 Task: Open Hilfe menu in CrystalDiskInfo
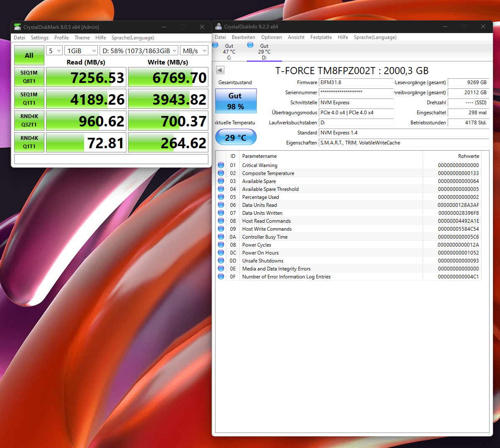(343, 37)
